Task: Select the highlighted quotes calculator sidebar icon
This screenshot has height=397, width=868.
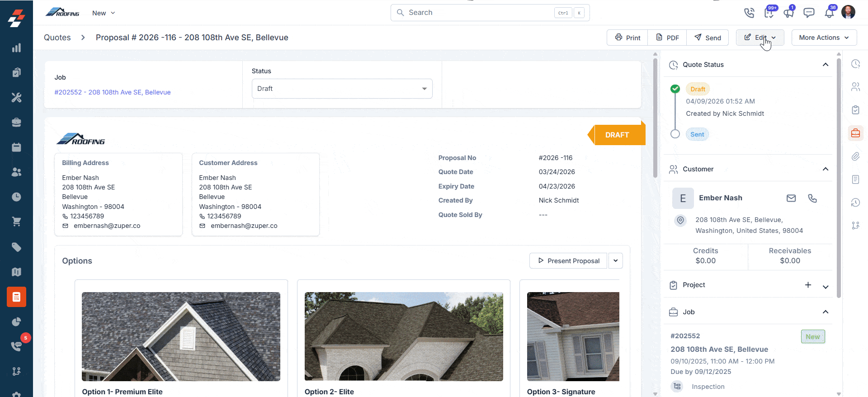Action: pyautogui.click(x=16, y=297)
